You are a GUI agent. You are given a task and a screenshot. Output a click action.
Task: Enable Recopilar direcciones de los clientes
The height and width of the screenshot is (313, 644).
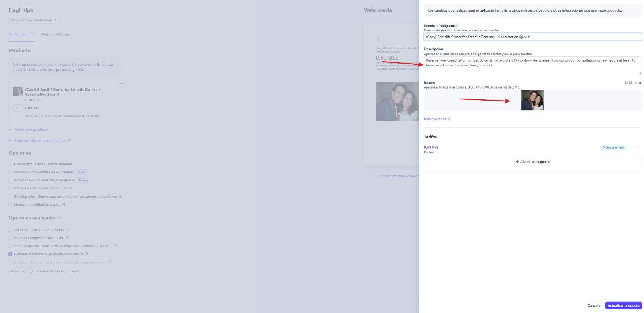click(x=10, y=188)
